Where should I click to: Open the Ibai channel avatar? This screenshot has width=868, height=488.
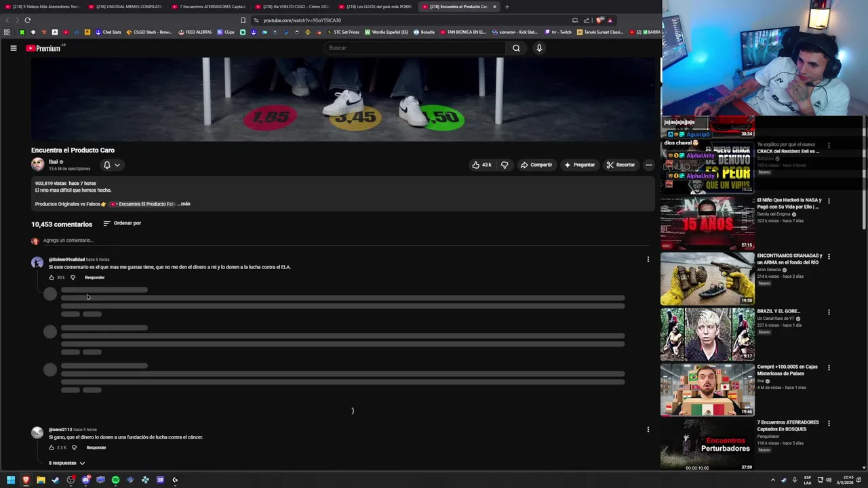click(37, 164)
